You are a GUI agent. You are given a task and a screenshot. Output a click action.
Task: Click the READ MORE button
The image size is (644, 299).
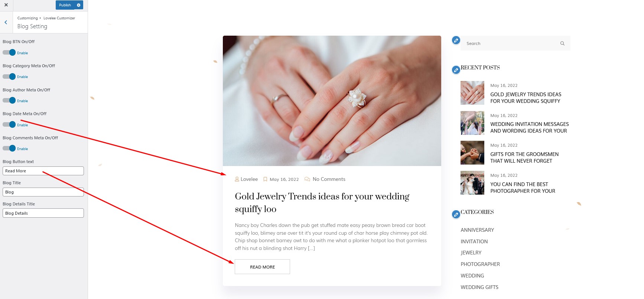(x=262, y=267)
